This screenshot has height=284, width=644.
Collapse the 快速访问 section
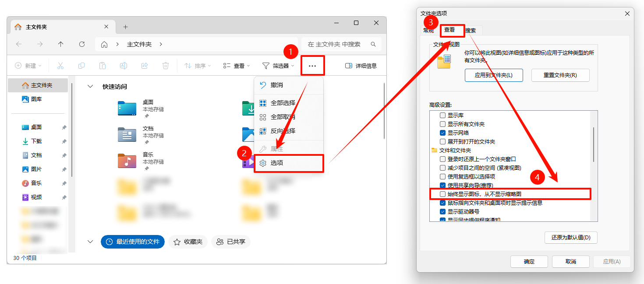coord(90,87)
